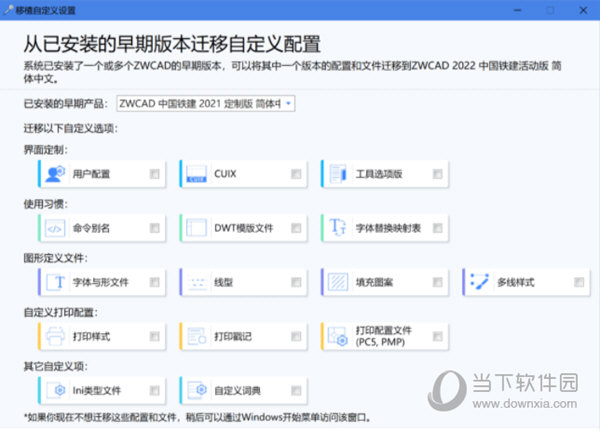
Task: Tick the 工具选项板 checkbox
Action: click(x=437, y=174)
